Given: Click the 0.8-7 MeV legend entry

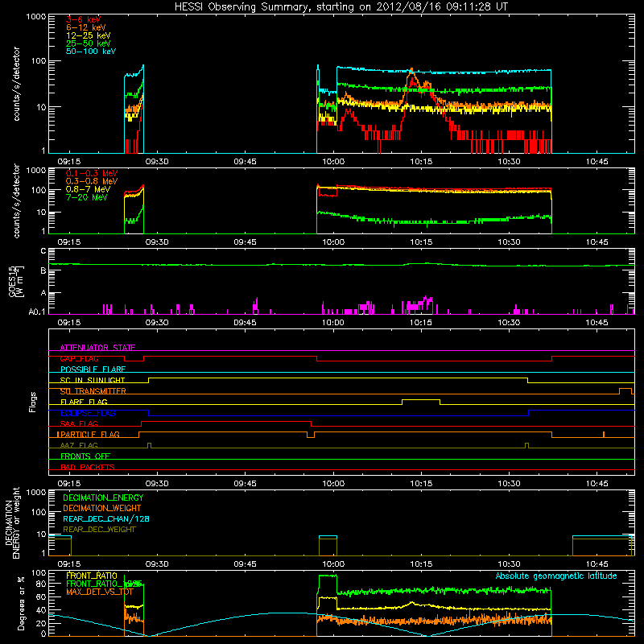Looking at the screenshot, I should point(89,189).
